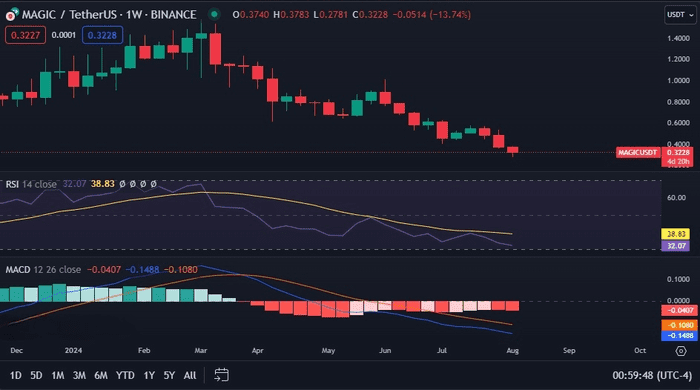700x390 pixels.
Task: Click the green market status dot
Action: (214, 14)
